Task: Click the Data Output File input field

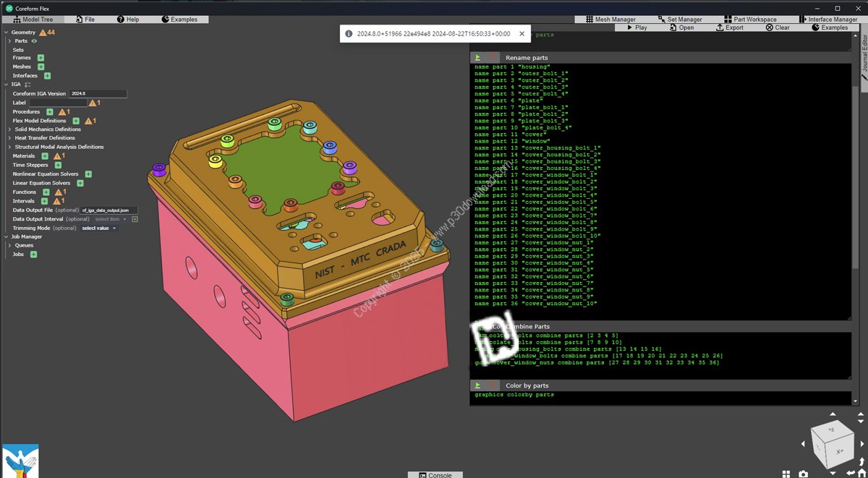Action: click(x=109, y=210)
